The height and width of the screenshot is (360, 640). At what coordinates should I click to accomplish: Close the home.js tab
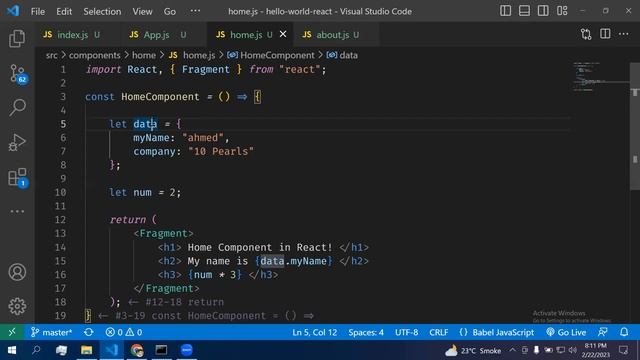tap(283, 34)
